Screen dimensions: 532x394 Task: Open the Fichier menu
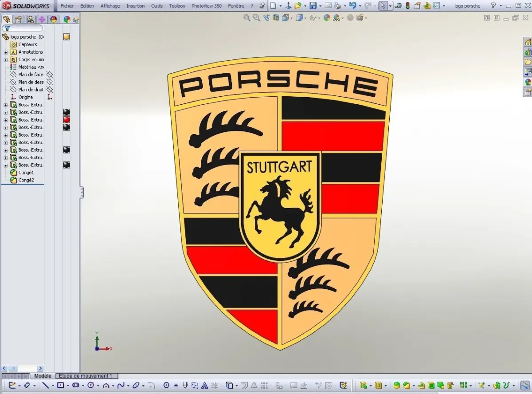67,6
